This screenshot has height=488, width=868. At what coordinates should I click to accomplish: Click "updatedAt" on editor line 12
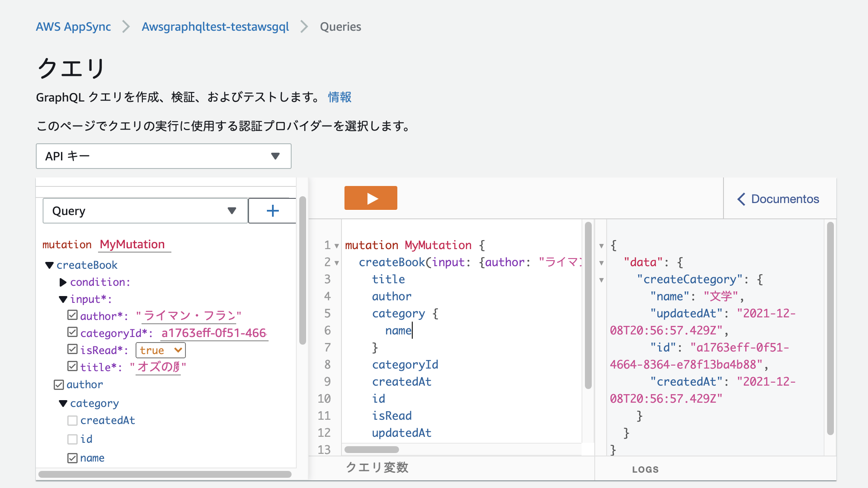click(402, 433)
